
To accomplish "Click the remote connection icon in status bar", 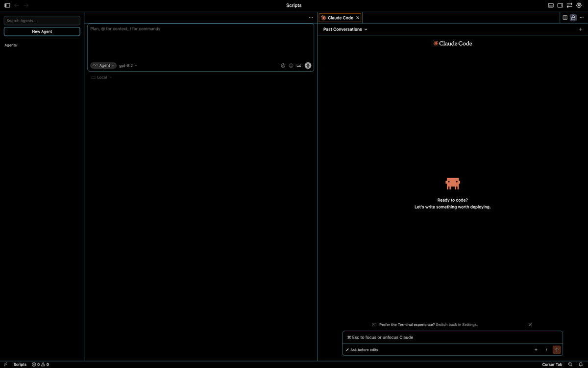I will (5, 365).
